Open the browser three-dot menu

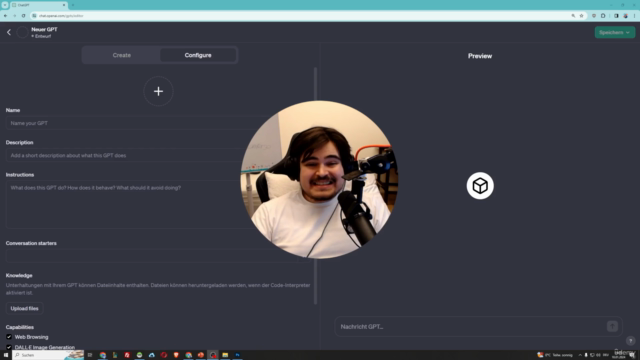click(x=634, y=16)
